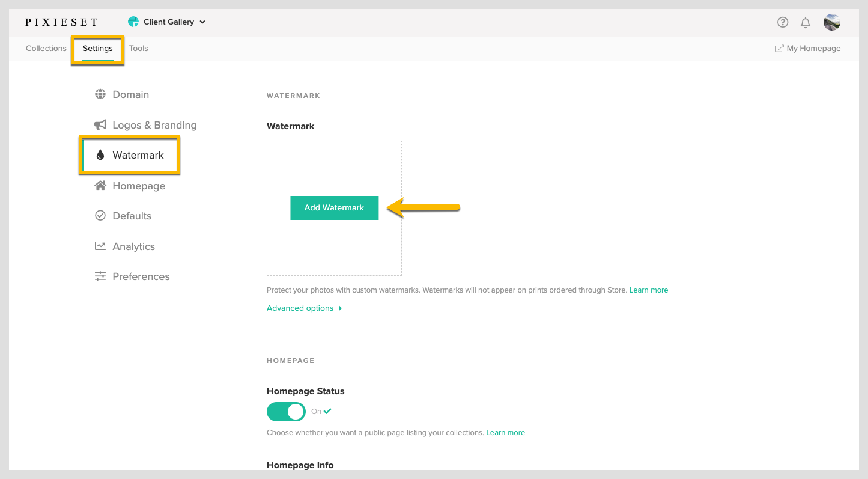Image resolution: width=868 pixels, height=479 pixels.
Task: Switch to the Settings tab
Action: pos(98,49)
